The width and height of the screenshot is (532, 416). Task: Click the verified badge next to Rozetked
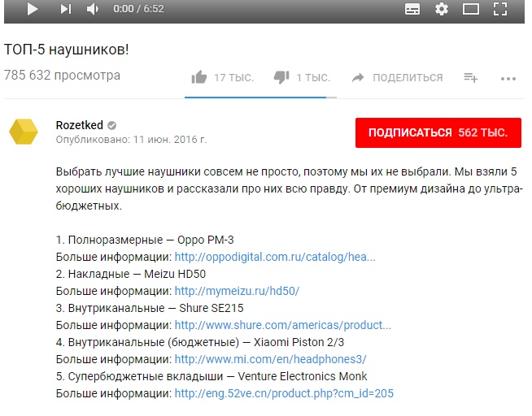pyautogui.click(x=112, y=126)
